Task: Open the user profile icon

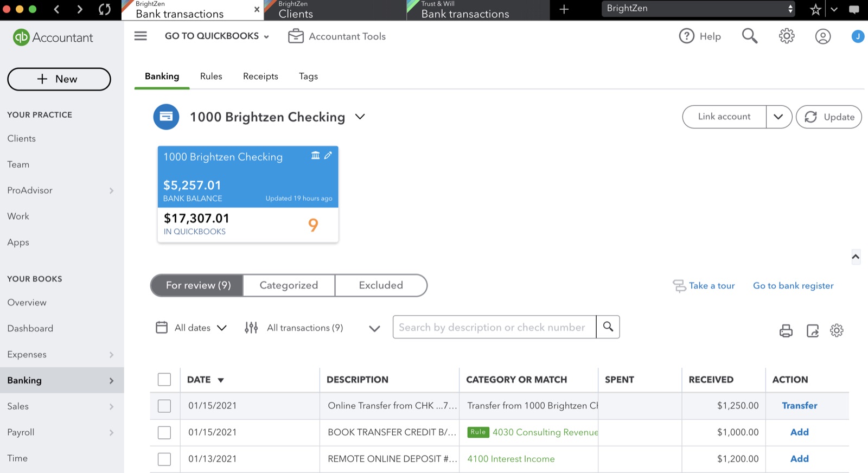Action: pyautogui.click(x=823, y=36)
